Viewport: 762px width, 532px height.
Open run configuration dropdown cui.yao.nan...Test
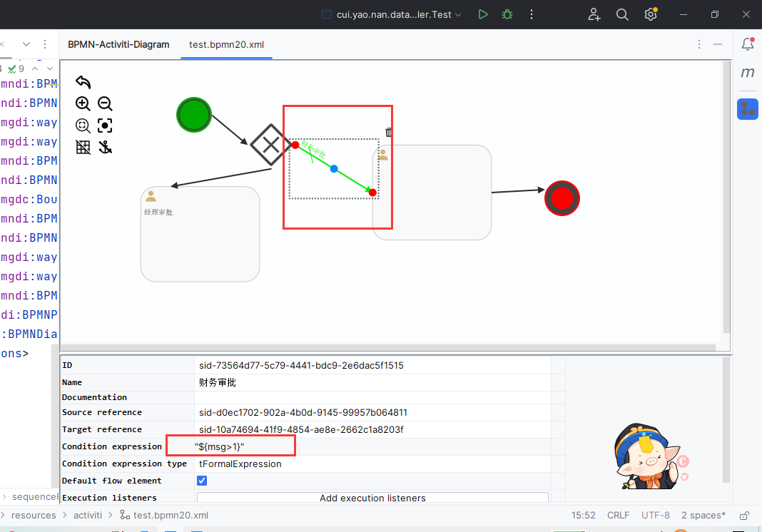(x=392, y=14)
